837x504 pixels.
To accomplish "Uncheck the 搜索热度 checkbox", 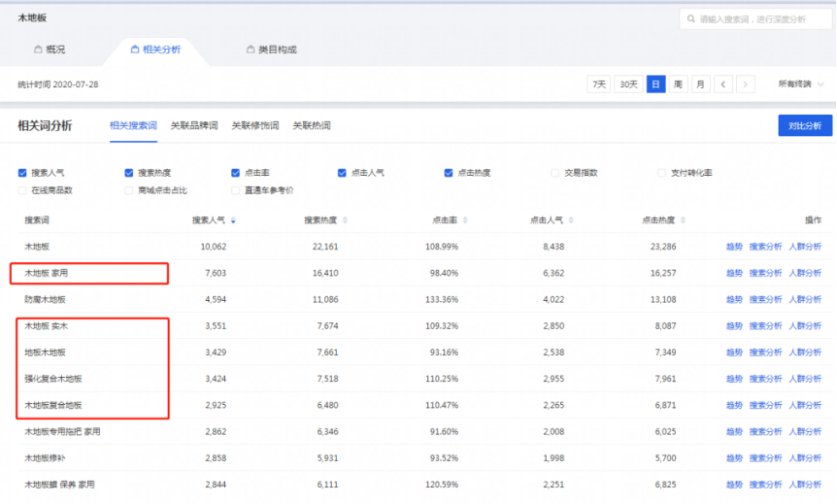I will [128, 173].
